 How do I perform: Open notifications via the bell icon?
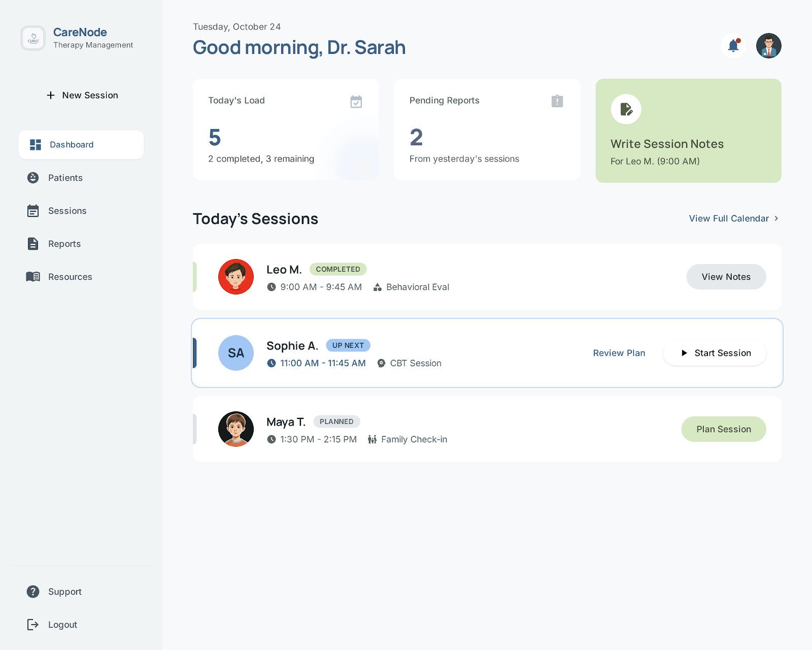(733, 46)
